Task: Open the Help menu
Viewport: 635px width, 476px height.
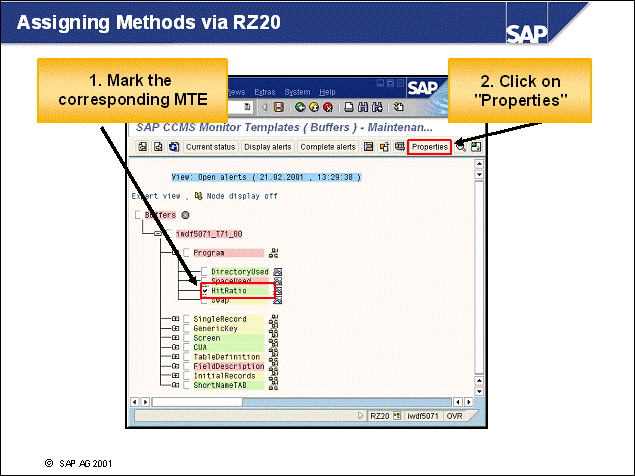Action: [x=327, y=92]
